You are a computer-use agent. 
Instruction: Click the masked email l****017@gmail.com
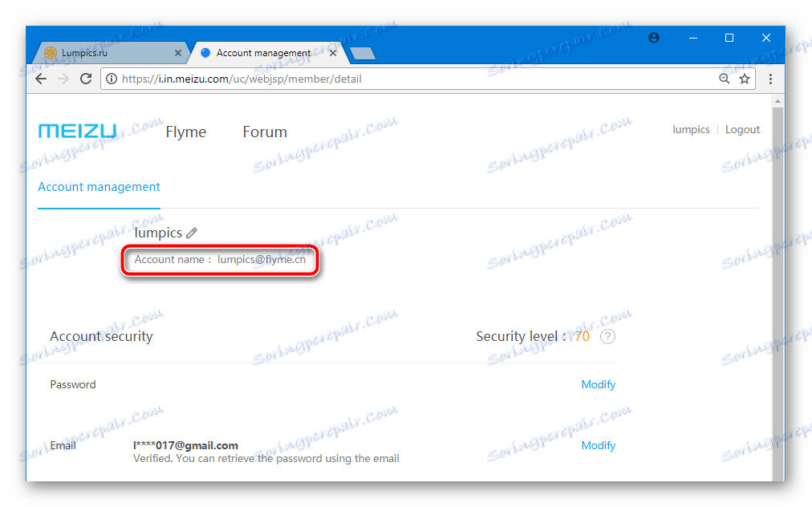click(x=185, y=445)
